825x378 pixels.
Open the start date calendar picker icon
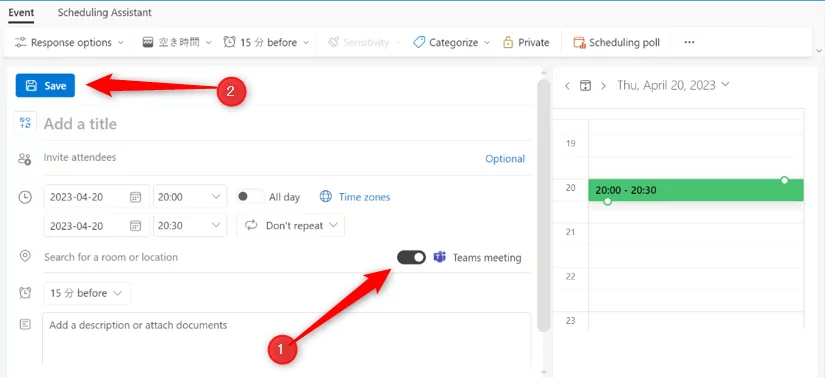point(135,197)
